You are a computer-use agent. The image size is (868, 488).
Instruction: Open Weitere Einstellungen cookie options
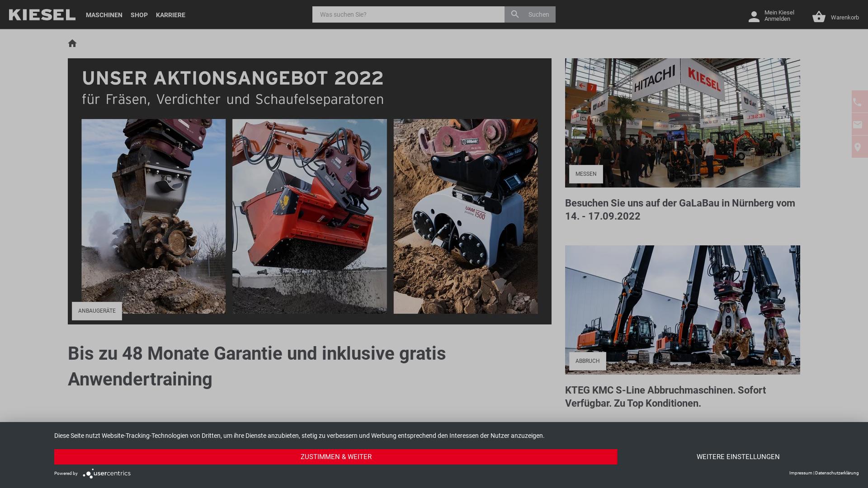(x=738, y=457)
